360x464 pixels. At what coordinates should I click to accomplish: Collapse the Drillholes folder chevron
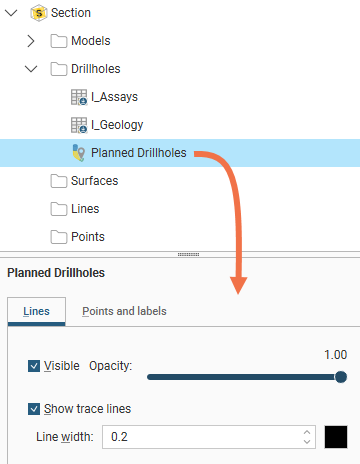pos(31,69)
